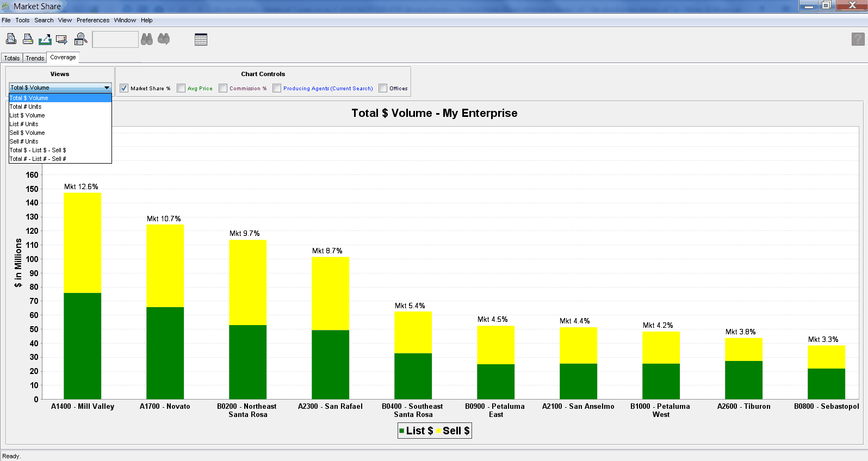Click the Tiburon green bar segment
The height and width of the screenshot is (461, 868).
point(744,380)
